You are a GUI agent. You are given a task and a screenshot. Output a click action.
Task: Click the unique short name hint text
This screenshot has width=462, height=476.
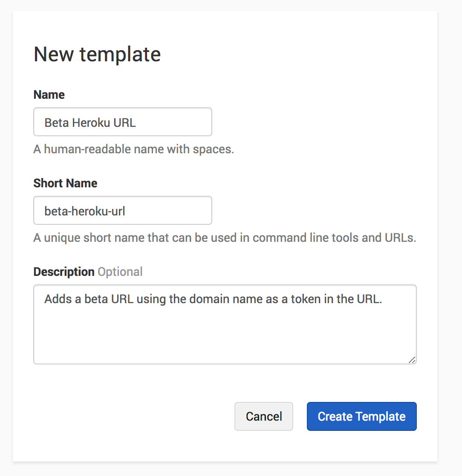point(225,238)
